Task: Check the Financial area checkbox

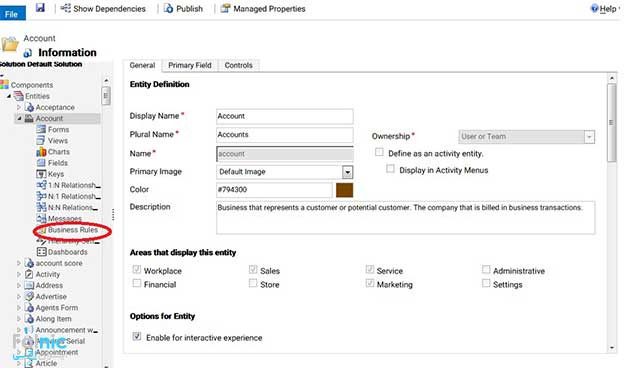Action: (137, 283)
